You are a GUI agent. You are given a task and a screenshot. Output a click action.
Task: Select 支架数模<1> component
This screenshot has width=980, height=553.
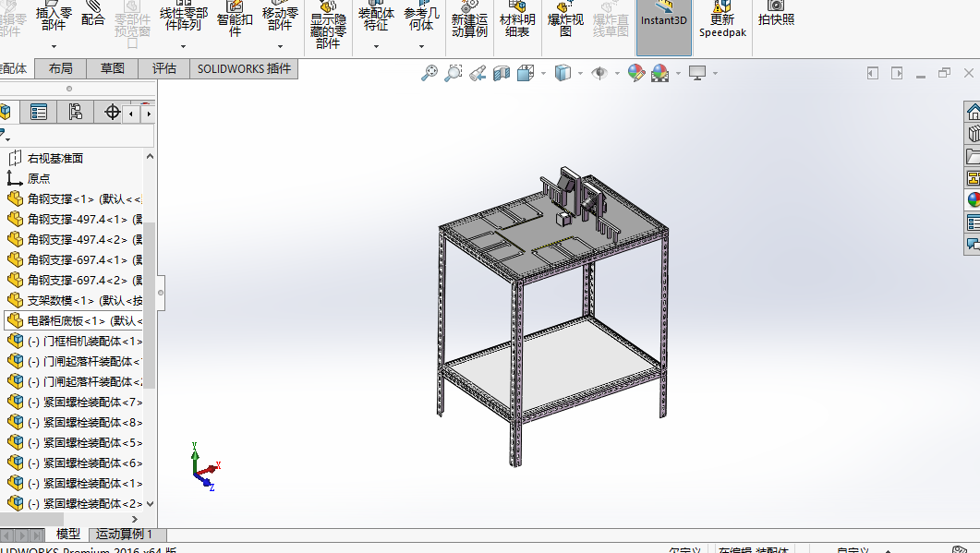click(x=74, y=301)
